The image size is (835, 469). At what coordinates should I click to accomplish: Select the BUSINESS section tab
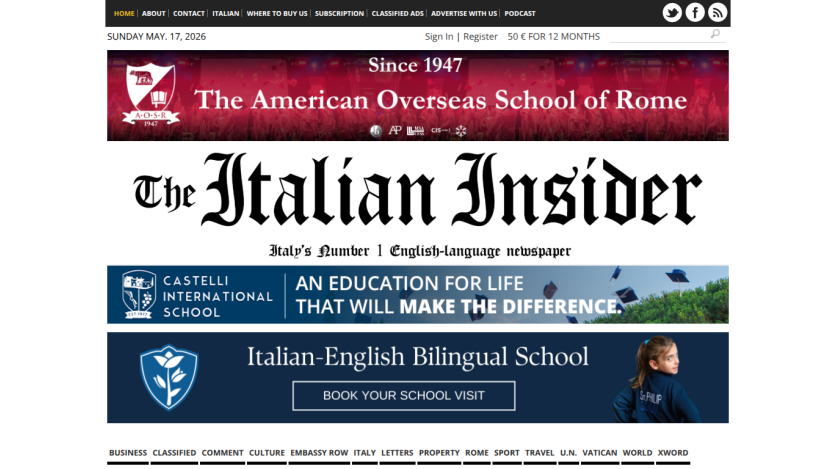(128, 453)
